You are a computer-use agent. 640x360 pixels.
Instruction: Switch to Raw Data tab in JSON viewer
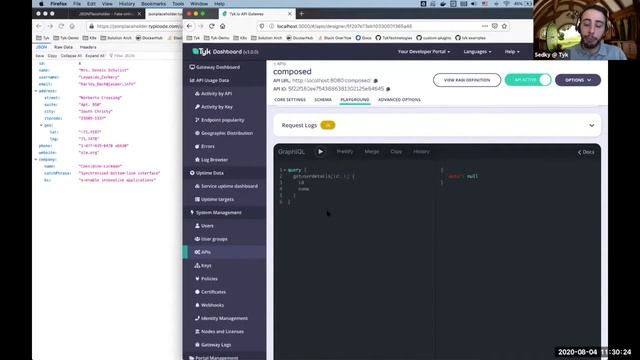click(63, 47)
